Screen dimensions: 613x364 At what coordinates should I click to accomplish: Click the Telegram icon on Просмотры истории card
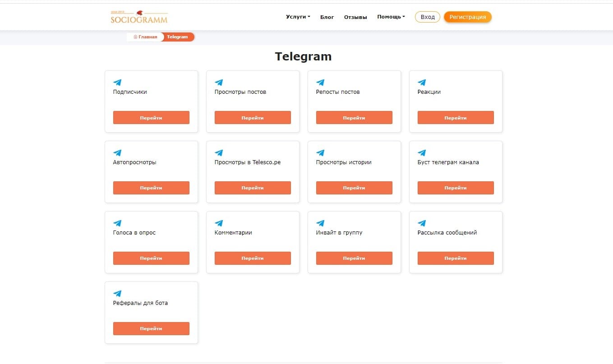point(320,153)
